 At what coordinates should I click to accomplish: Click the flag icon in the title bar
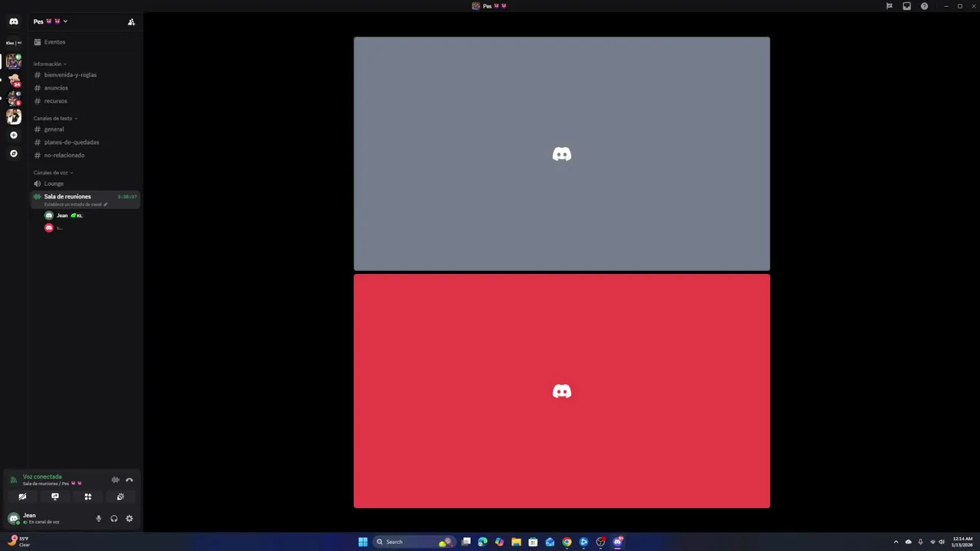click(x=889, y=6)
